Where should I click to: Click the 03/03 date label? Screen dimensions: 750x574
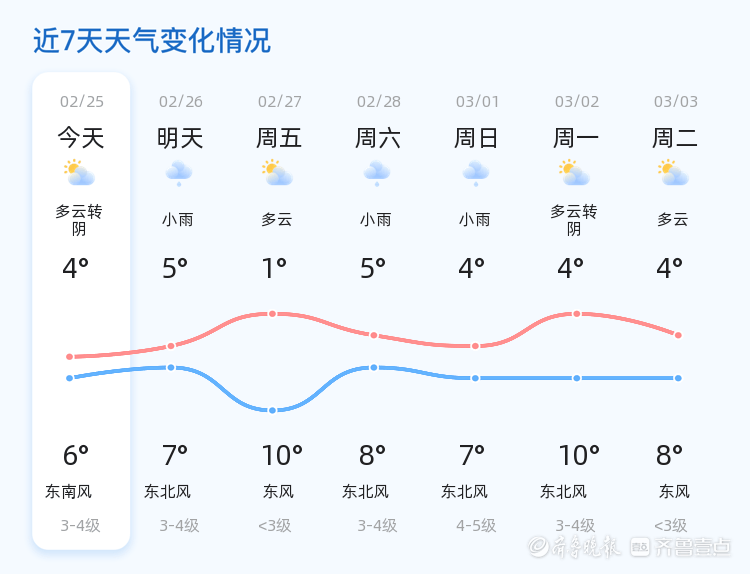[676, 101]
